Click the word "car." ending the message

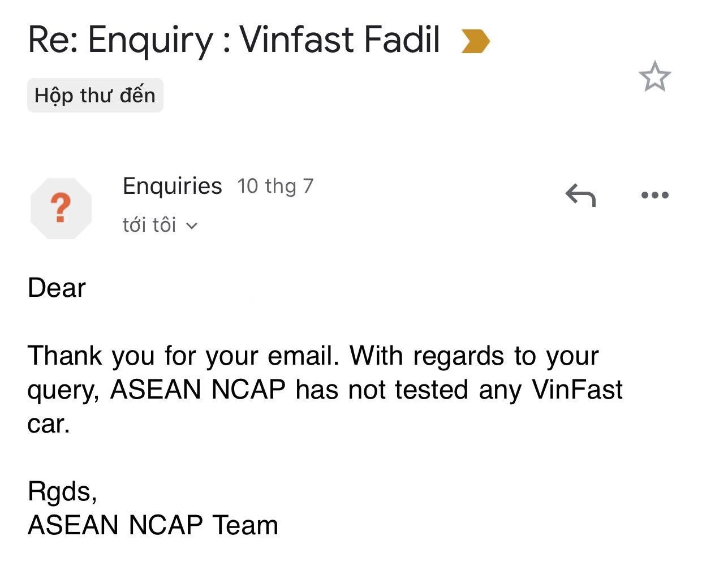(x=49, y=423)
